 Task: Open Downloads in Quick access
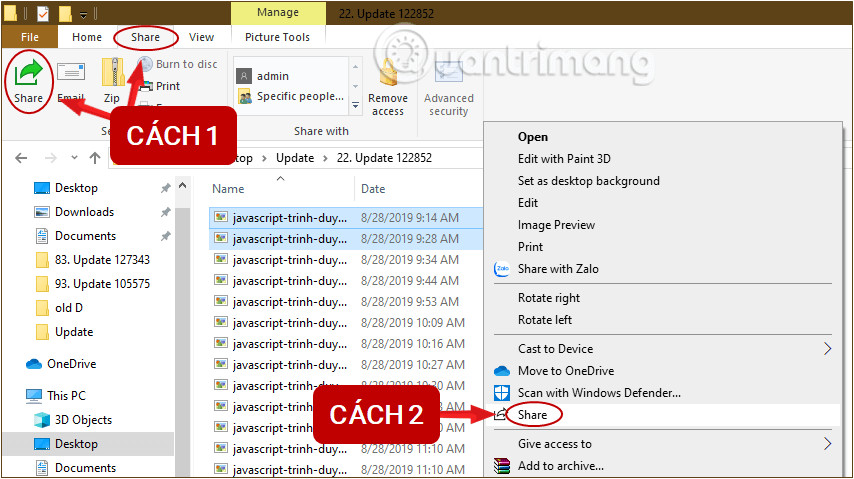coord(84,212)
